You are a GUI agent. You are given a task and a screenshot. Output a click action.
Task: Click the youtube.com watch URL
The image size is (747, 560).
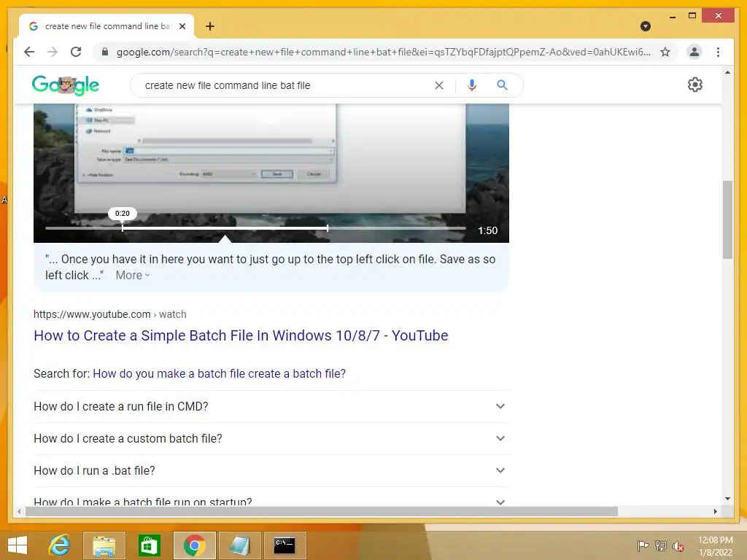110,314
